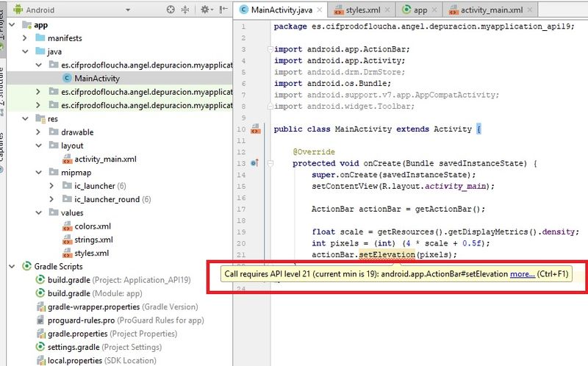This screenshot has height=366, width=588.
Task: Click the Android icon in project header
Action: 18,10
